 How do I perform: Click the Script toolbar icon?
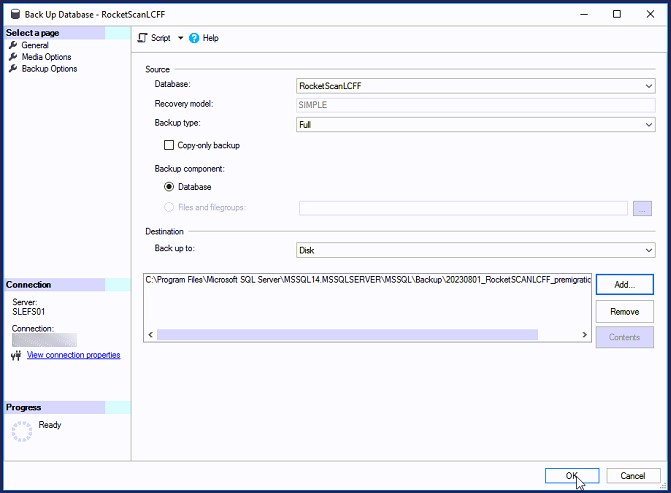143,38
